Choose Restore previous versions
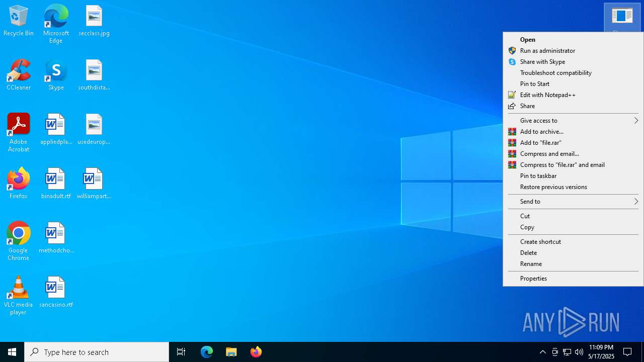Viewport: 644px width, 362px height. tap(573, 187)
